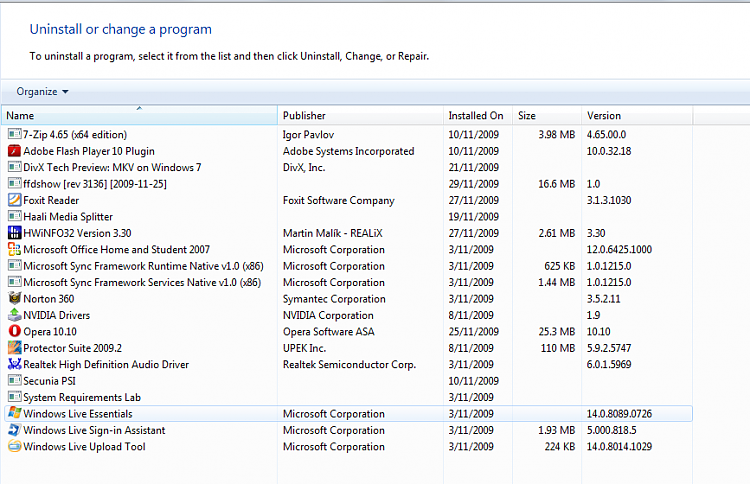Viewport: 750px width, 484px height.
Task: Click the 29/11/2009 install date
Action: pyautogui.click(x=474, y=184)
